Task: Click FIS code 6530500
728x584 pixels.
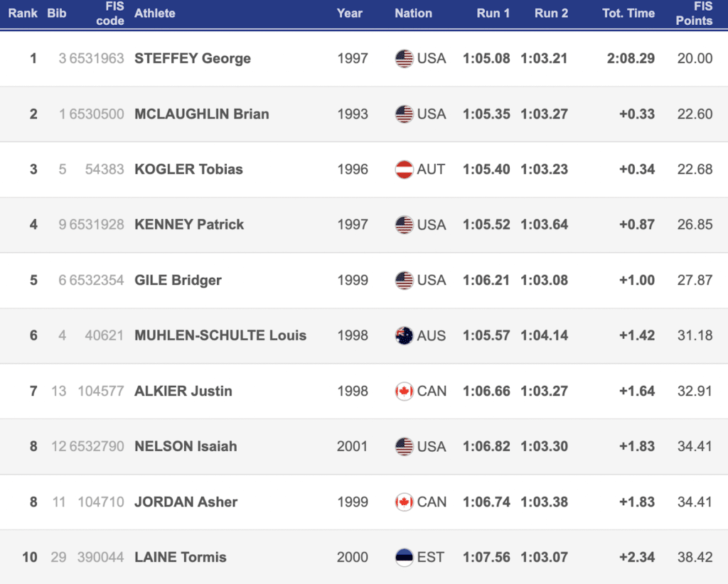Action: tap(96, 114)
